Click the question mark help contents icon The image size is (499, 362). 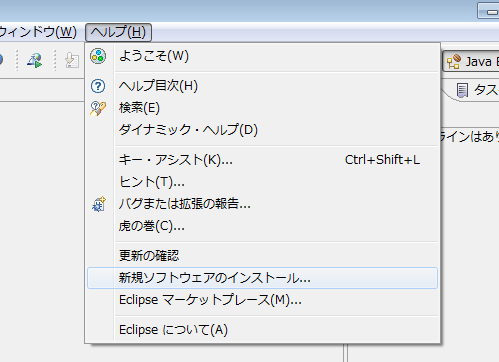point(98,86)
